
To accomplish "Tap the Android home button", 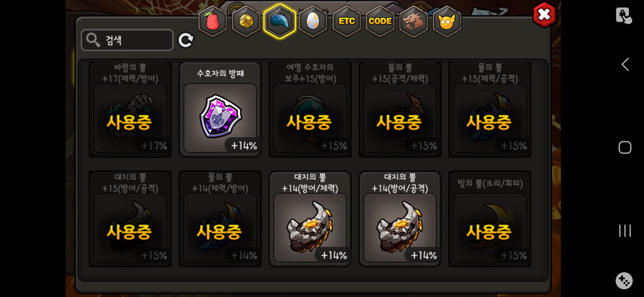I will [625, 148].
